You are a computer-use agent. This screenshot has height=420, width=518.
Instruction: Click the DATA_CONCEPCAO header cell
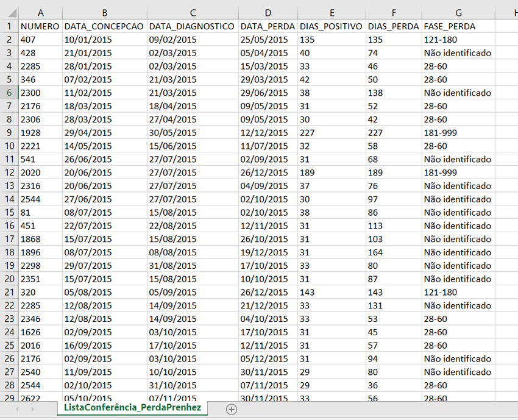(105, 26)
